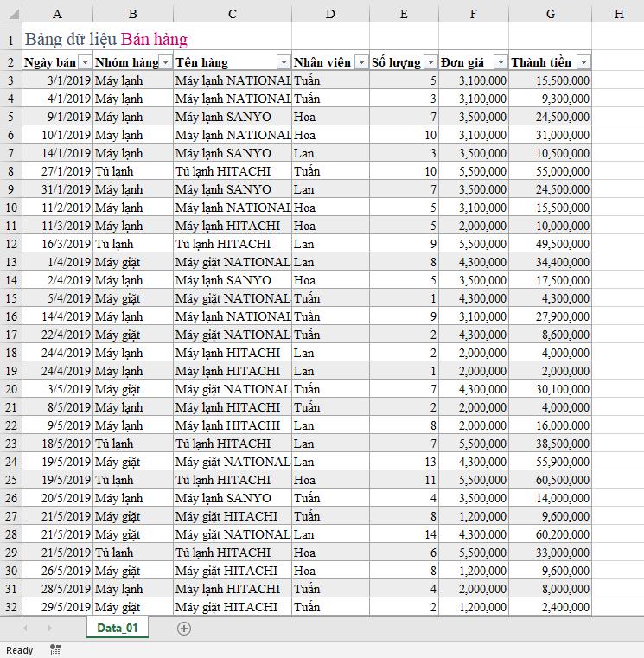Click 'Tủ lạnh' group cell in row 8
Screen dimensions: 644x658
133,171
